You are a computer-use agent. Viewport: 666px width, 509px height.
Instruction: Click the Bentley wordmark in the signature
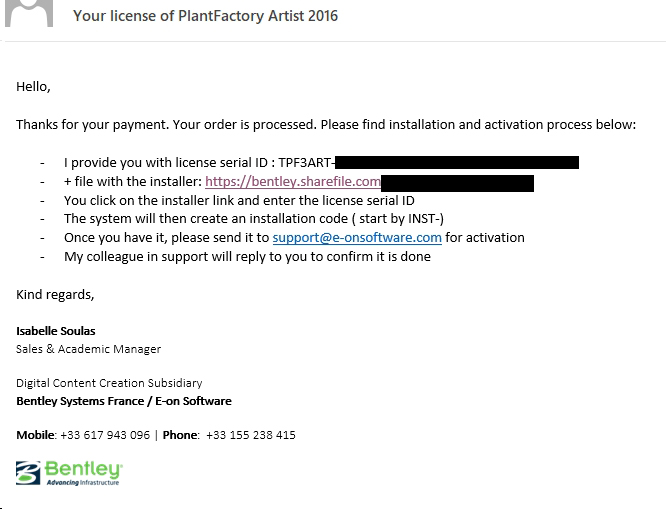pyautogui.click(x=84, y=469)
